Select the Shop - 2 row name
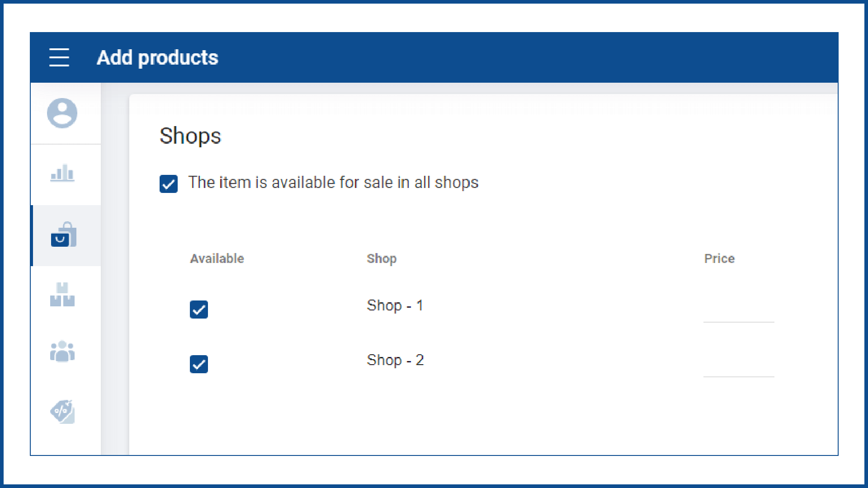 [395, 360]
